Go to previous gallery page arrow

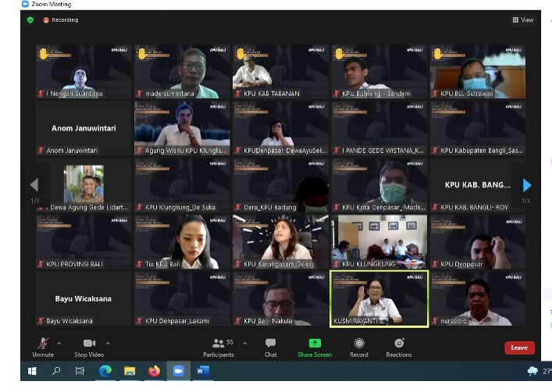tap(34, 185)
